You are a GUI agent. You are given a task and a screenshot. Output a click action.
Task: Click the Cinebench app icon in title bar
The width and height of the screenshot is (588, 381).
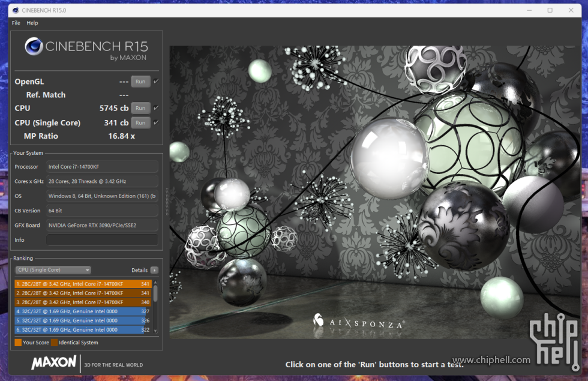coord(16,10)
